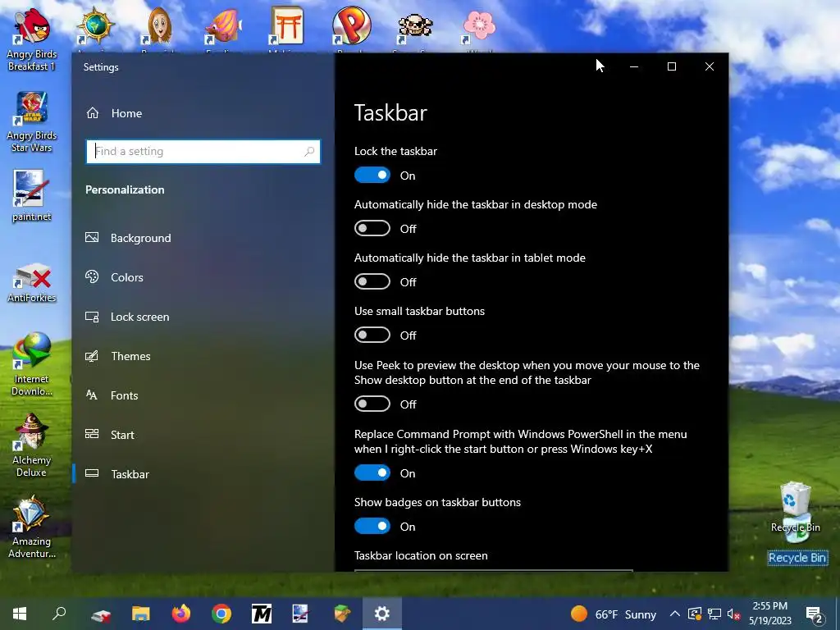The image size is (840, 630).
Task: Go to Colors personalization page
Action: click(x=203, y=277)
